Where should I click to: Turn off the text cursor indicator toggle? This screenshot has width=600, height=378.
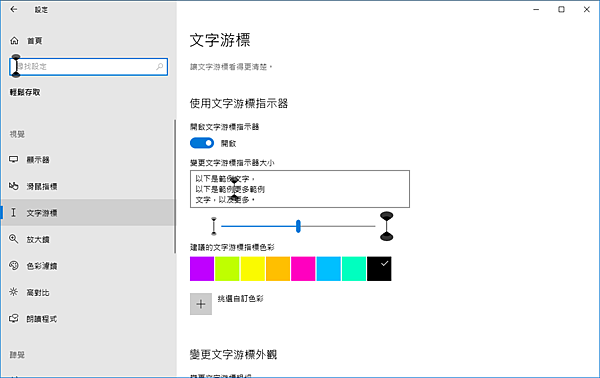tap(202, 143)
